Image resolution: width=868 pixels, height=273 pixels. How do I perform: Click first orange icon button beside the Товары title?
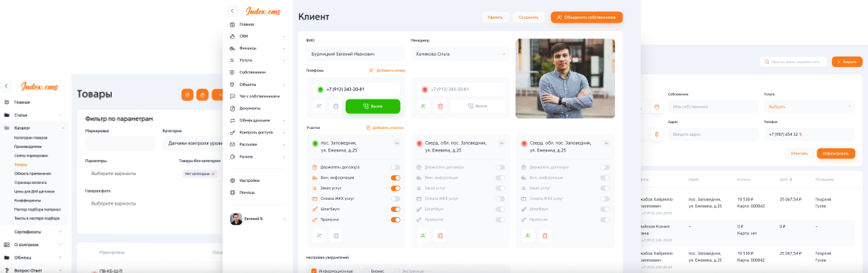(188, 95)
